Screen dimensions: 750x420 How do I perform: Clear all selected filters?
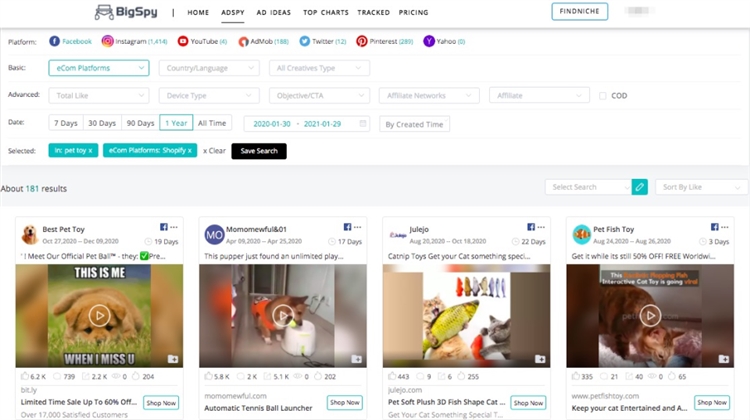(x=214, y=150)
